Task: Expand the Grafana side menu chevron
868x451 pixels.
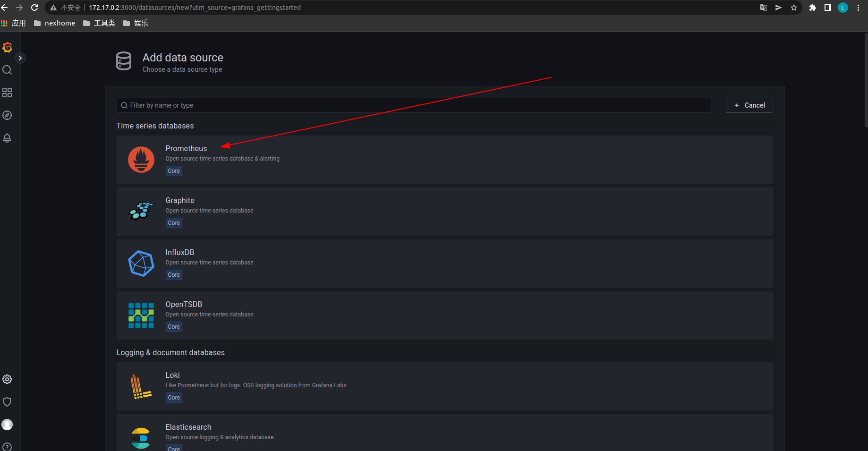Action: coord(20,58)
